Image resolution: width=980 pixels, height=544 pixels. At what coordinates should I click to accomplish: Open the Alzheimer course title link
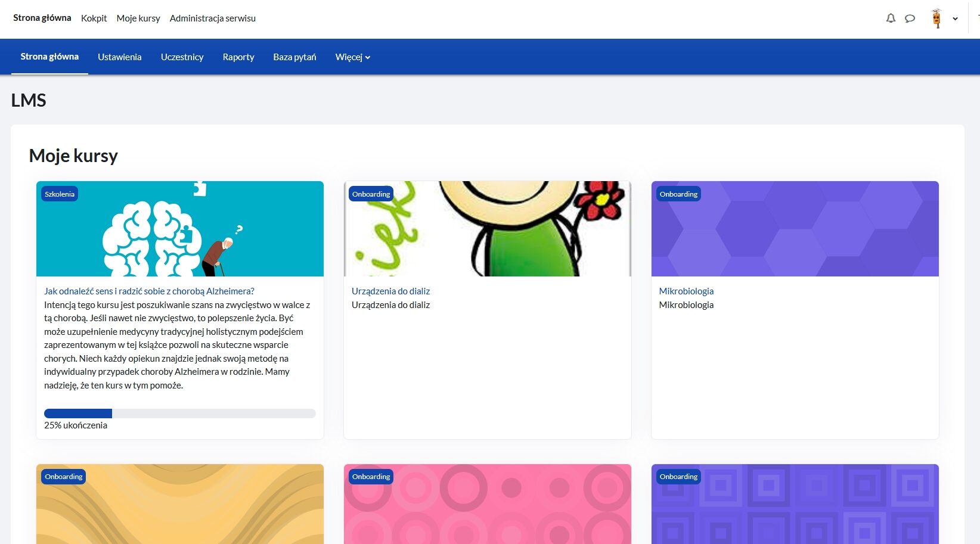coord(149,291)
